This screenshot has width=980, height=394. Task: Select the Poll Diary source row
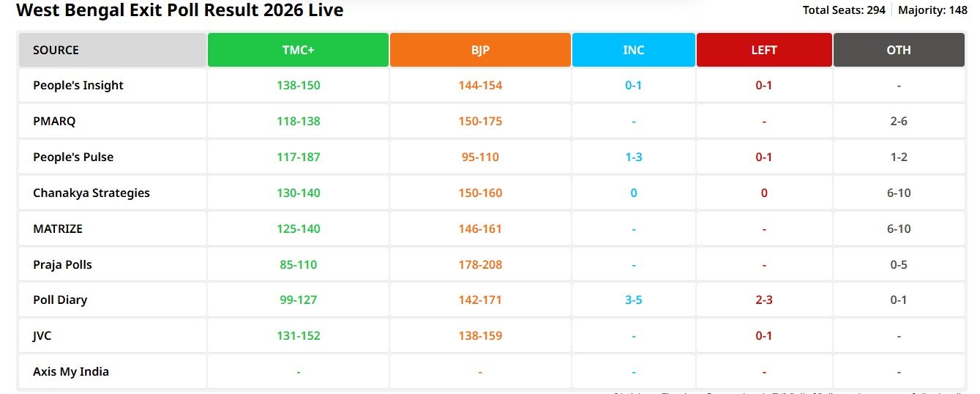tap(60, 300)
